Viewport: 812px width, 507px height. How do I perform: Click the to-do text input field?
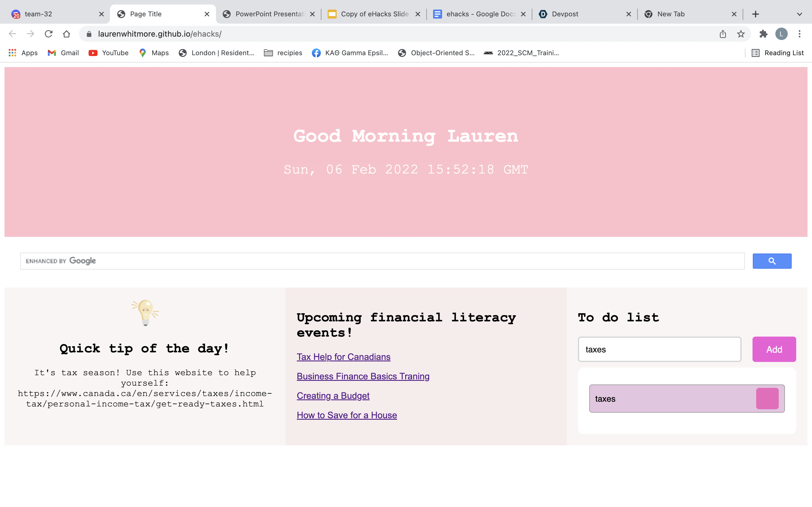coord(659,349)
